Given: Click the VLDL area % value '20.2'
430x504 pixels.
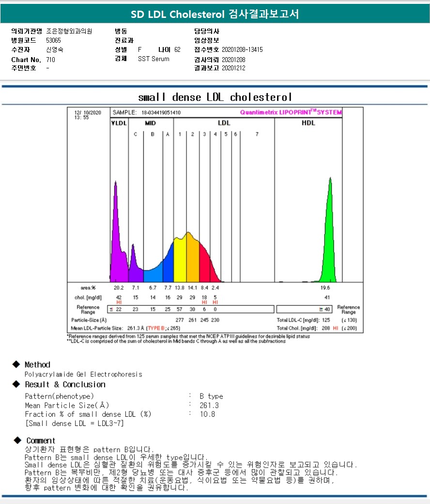Looking at the screenshot, I should pyautogui.click(x=119, y=288).
